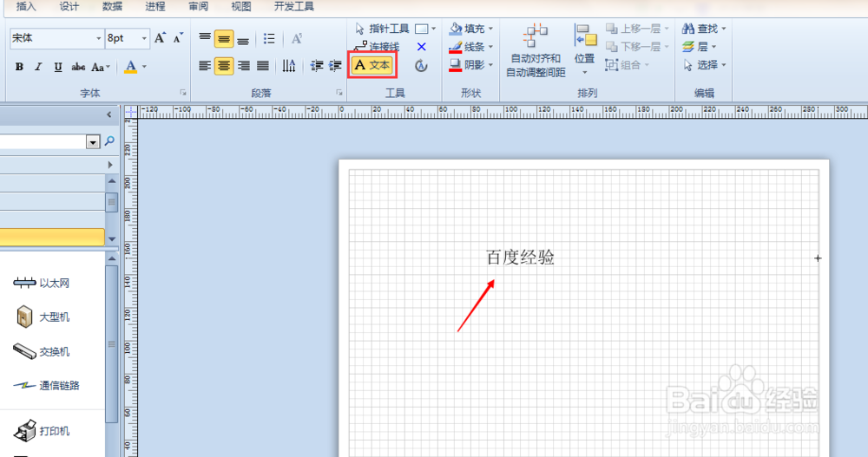This screenshot has width=868, height=457.
Task: Open Data 数据 tab
Action: tap(112, 7)
